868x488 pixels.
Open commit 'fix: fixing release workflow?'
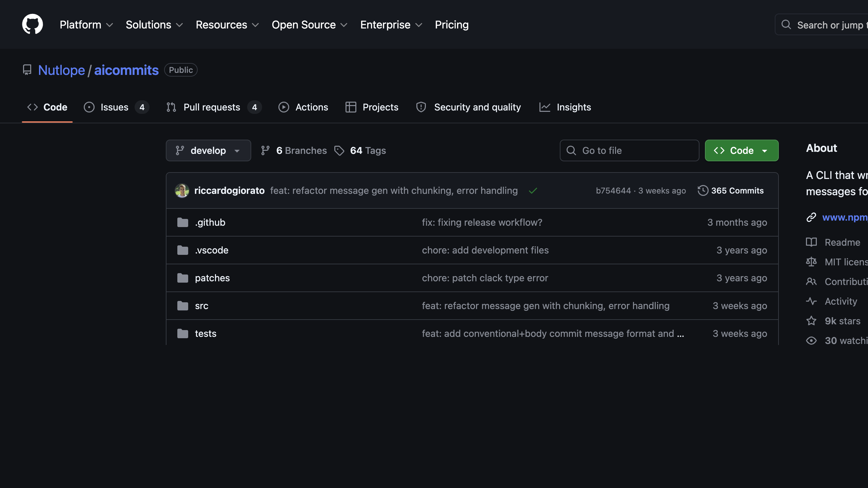click(482, 222)
